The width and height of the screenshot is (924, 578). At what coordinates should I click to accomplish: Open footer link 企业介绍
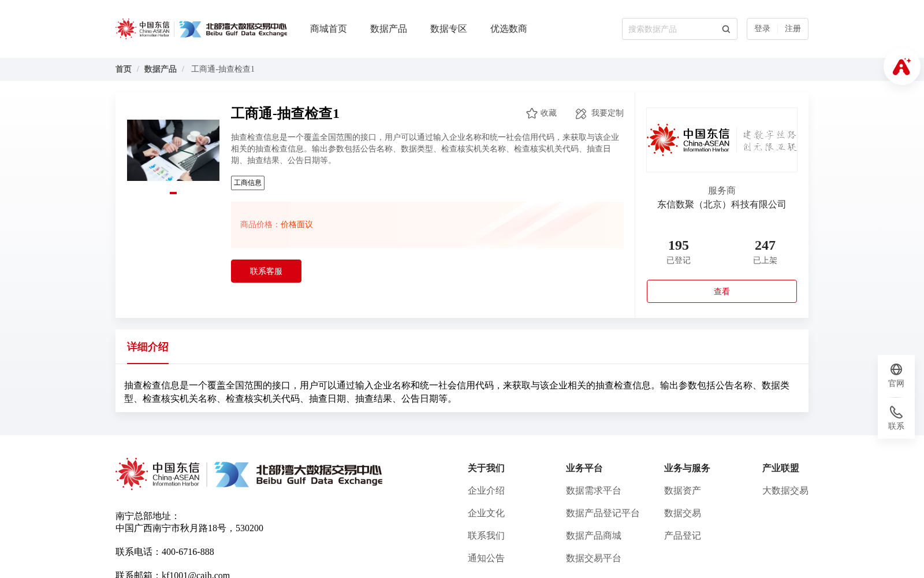[486, 491]
